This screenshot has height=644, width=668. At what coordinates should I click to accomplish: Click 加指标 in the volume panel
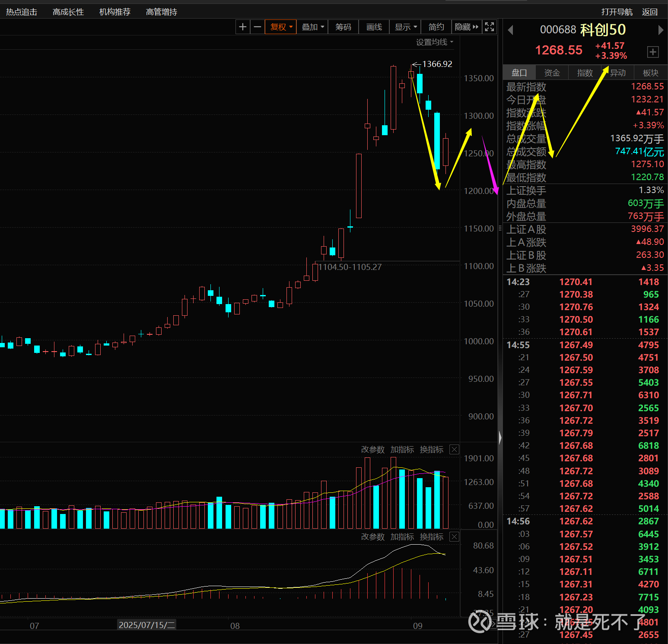[402, 450]
